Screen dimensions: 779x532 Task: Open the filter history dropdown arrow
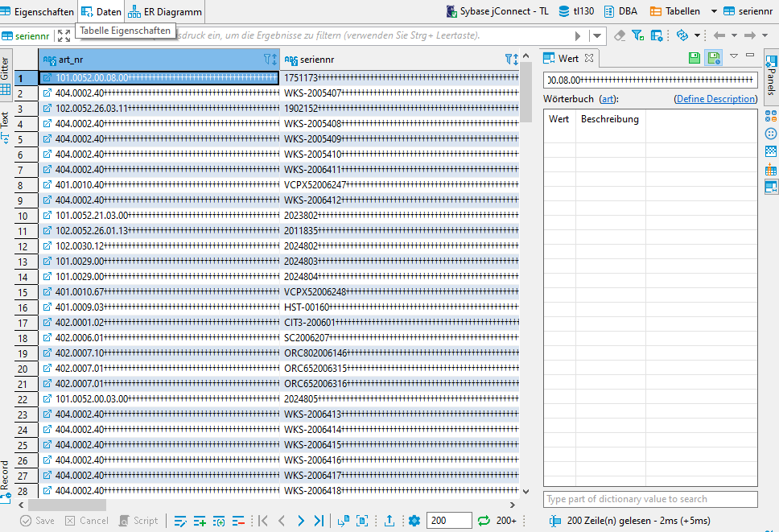pyautogui.click(x=596, y=35)
